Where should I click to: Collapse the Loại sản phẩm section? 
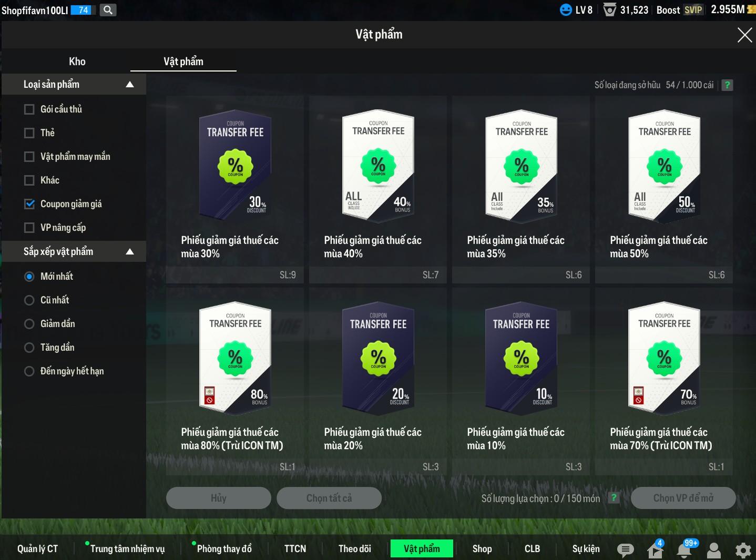click(129, 85)
